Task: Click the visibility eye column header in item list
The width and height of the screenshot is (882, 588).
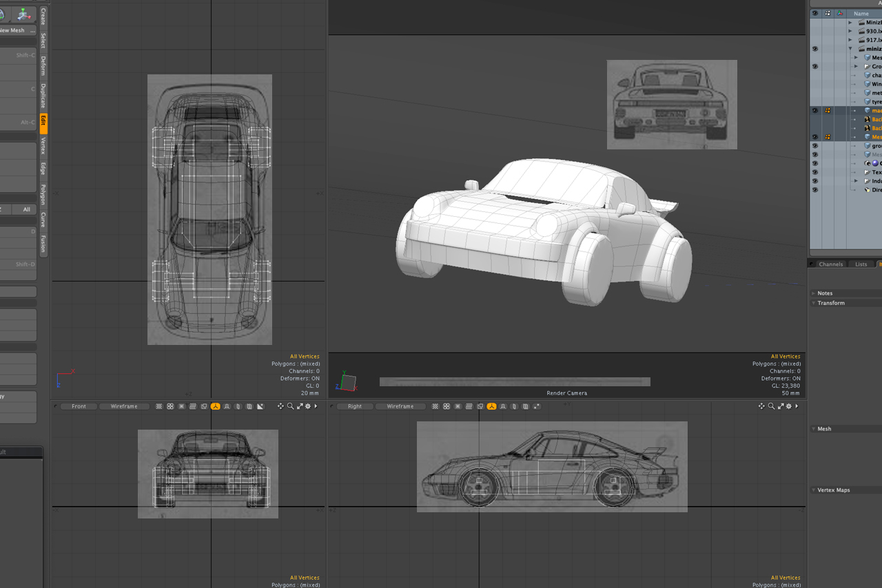Action: (815, 13)
